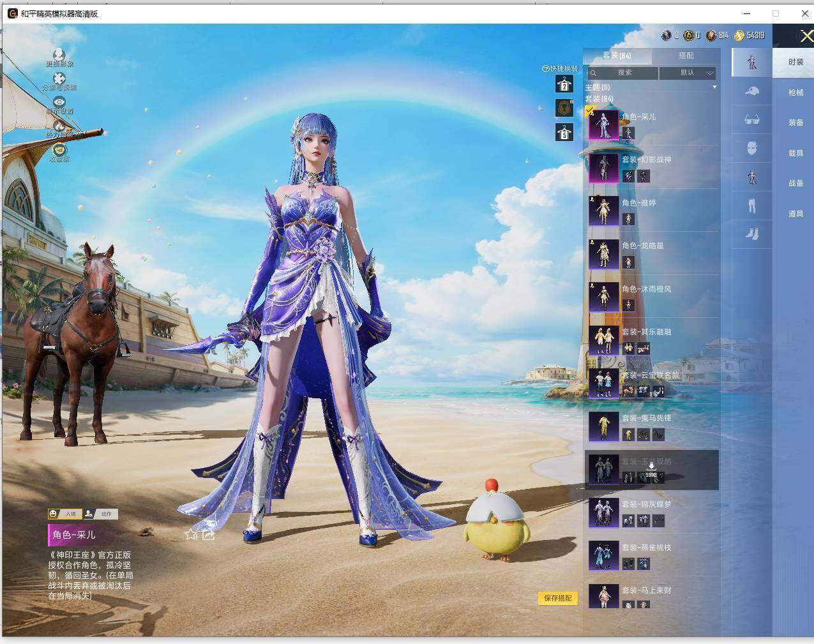Click the first piece icon under 套装-鬼马先锋
This screenshot has width=814, height=644.
click(628, 435)
